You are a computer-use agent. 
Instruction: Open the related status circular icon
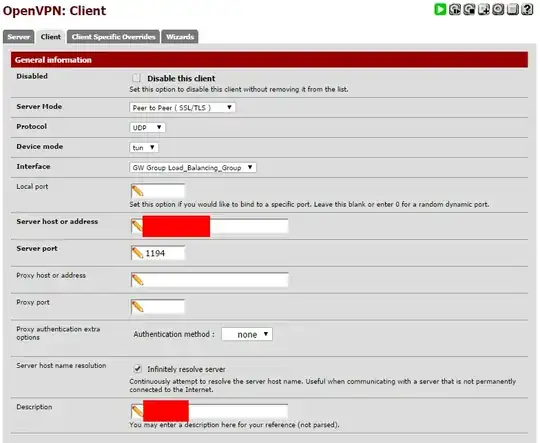(x=498, y=9)
